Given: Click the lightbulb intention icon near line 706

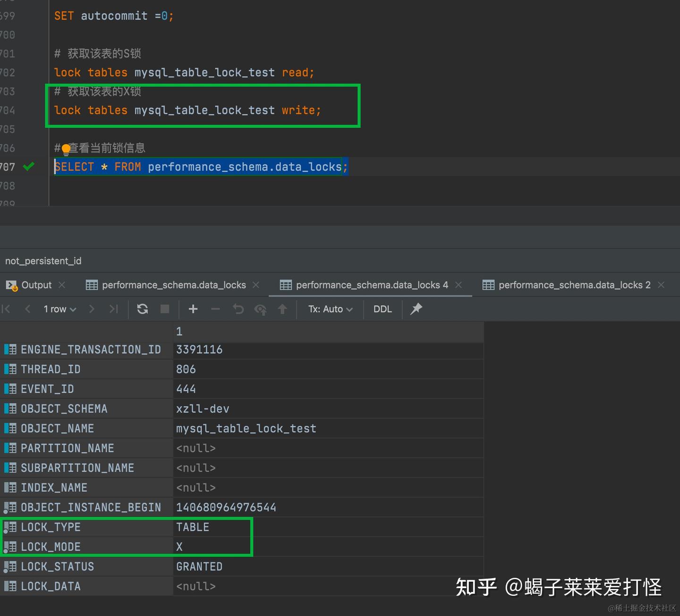Looking at the screenshot, I should click(x=66, y=148).
